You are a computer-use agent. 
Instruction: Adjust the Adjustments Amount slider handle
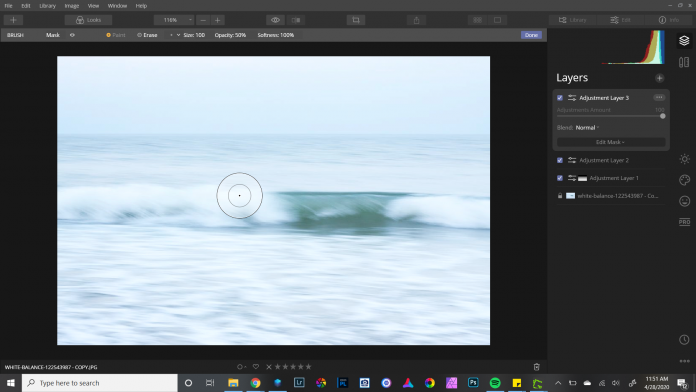662,116
